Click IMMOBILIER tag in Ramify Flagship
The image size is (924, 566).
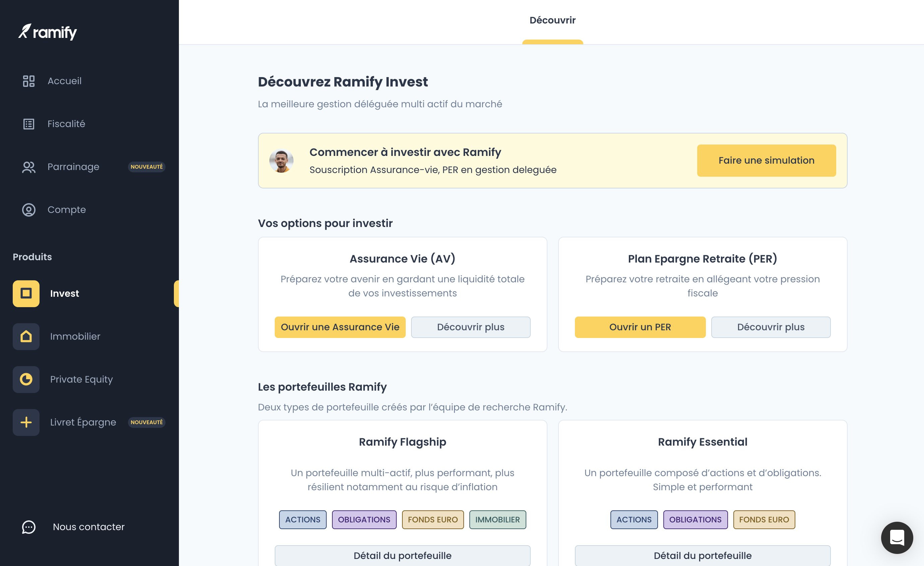(x=498, y=520)
